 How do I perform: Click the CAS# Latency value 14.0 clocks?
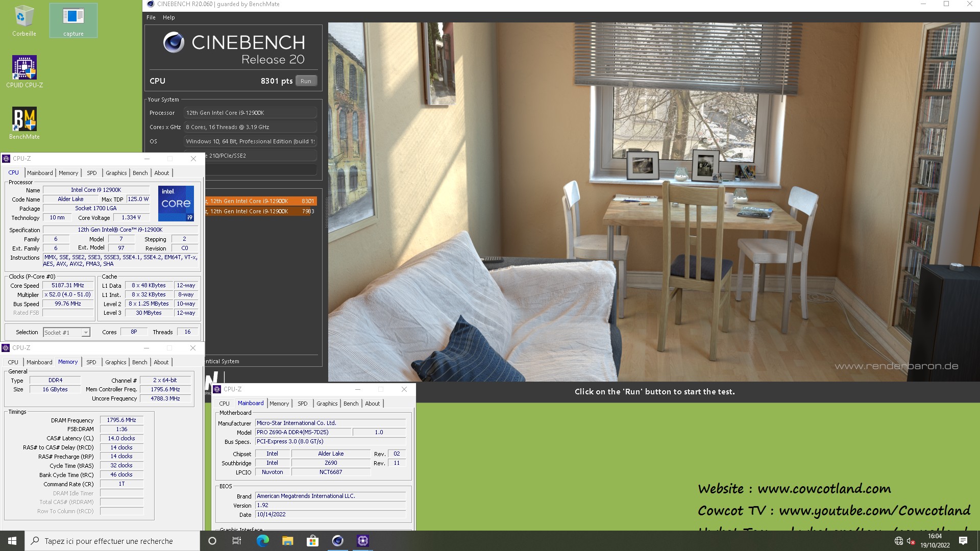click(121, 439)
